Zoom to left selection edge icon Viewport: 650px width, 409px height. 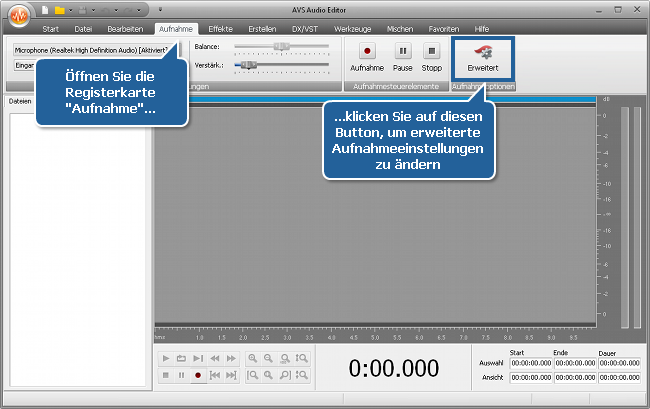pyautogui.click(x=253, y=375)
